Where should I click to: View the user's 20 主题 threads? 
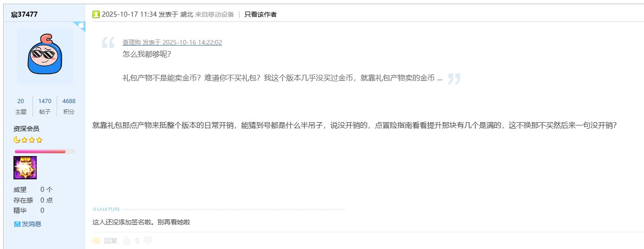click(x=20, y=106)
